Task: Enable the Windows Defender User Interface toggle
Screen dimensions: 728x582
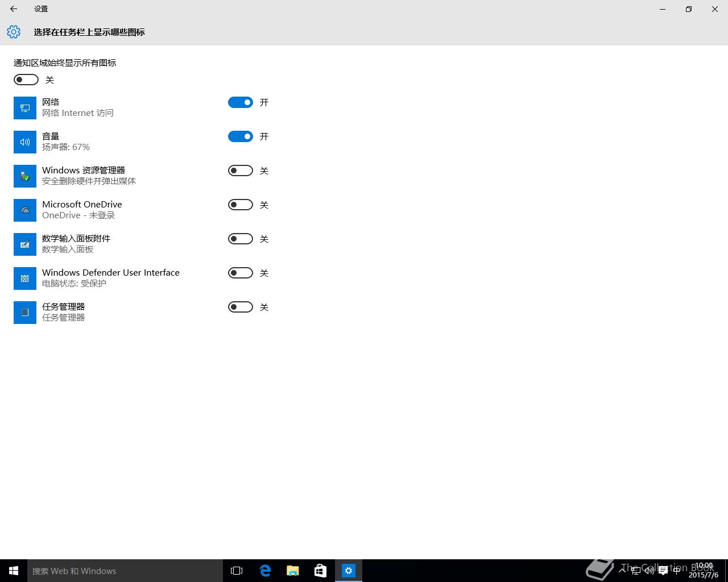Action: [x=241, y=273]
